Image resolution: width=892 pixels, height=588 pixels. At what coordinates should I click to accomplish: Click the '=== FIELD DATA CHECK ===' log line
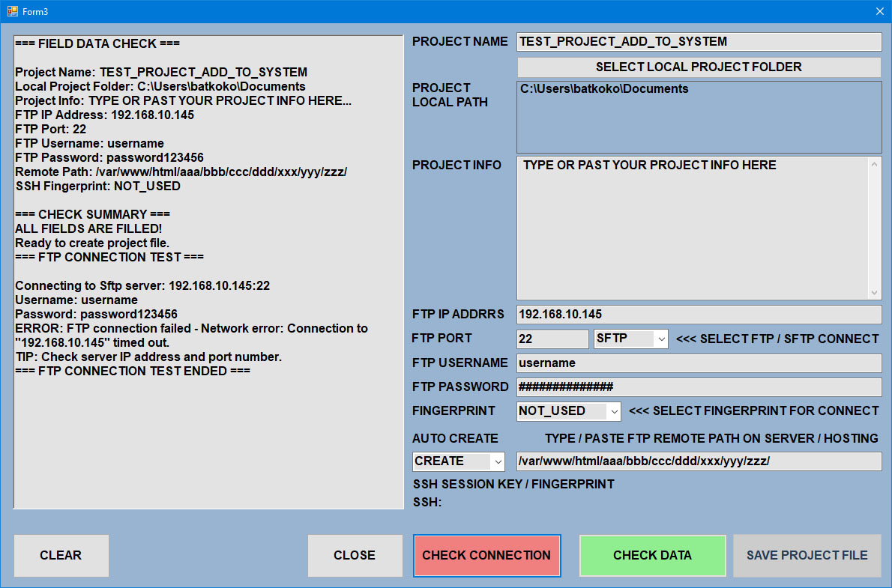click(97, 43)
